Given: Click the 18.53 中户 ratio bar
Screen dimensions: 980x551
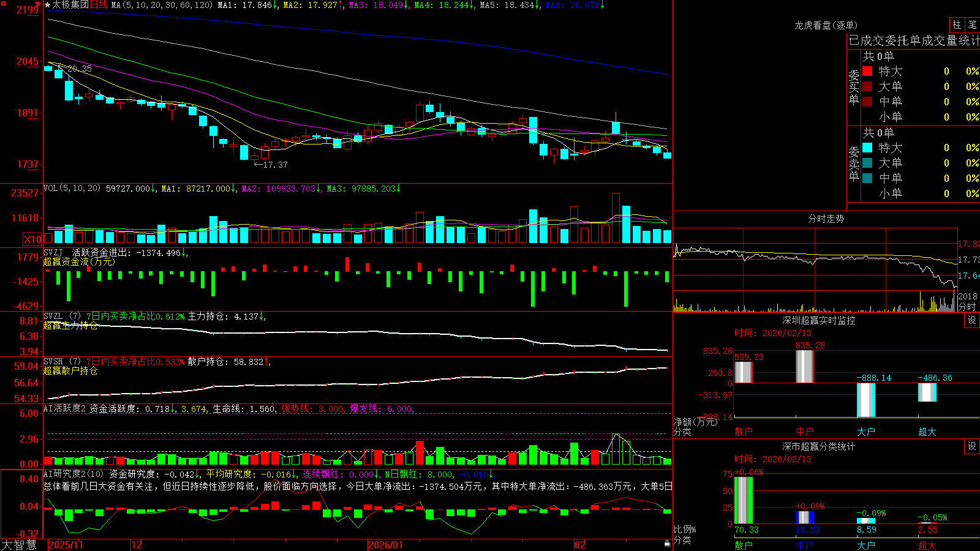Looking at the screenshot, I should click(805, 518).
